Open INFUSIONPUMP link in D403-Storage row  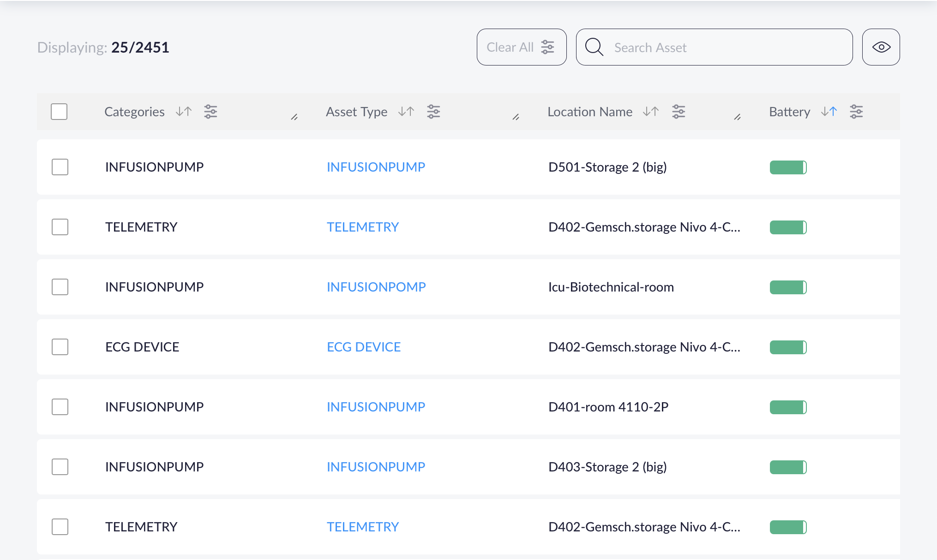tap(376, 467)
